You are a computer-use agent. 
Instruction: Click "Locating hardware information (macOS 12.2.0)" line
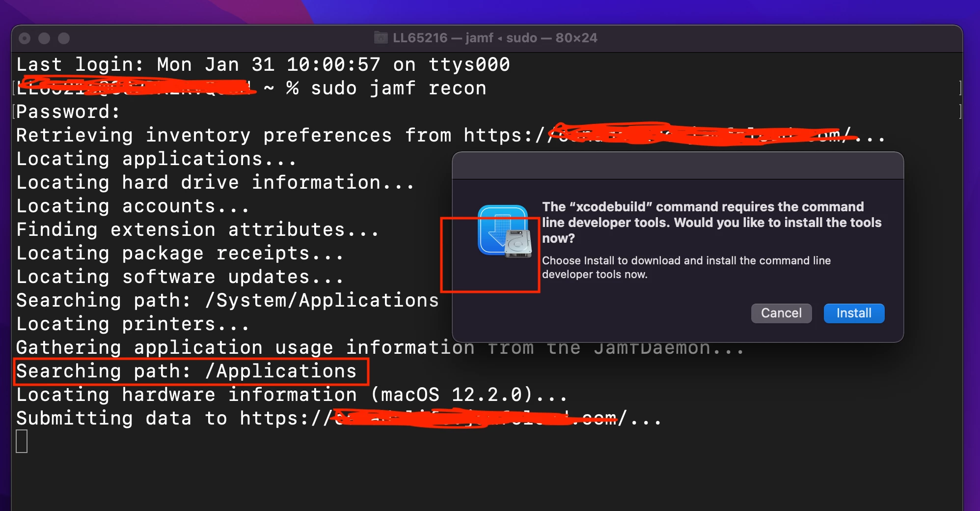[292, 395]
